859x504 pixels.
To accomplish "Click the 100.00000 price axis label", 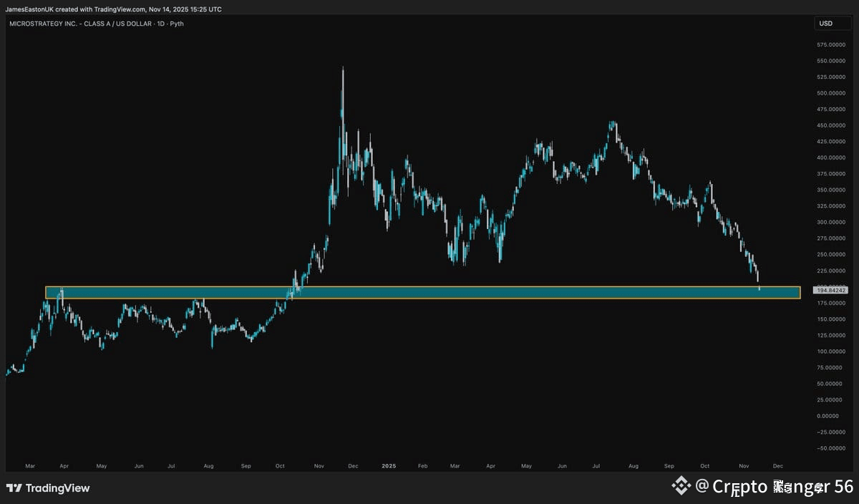I will (x=832, y=351).
